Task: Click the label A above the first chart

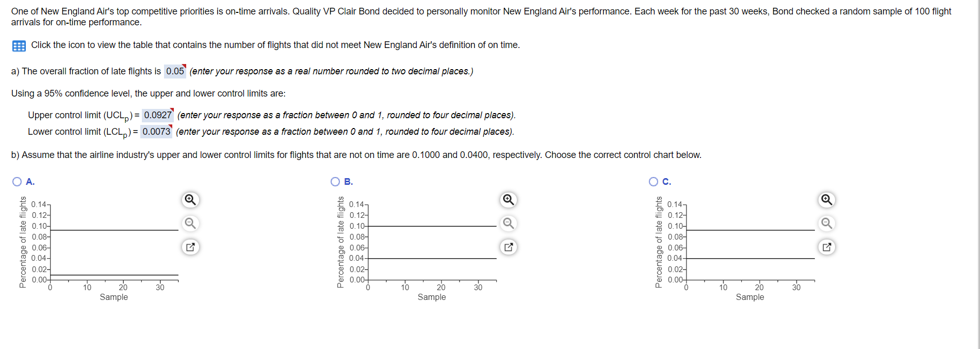Action: click(x=30, y=181)
